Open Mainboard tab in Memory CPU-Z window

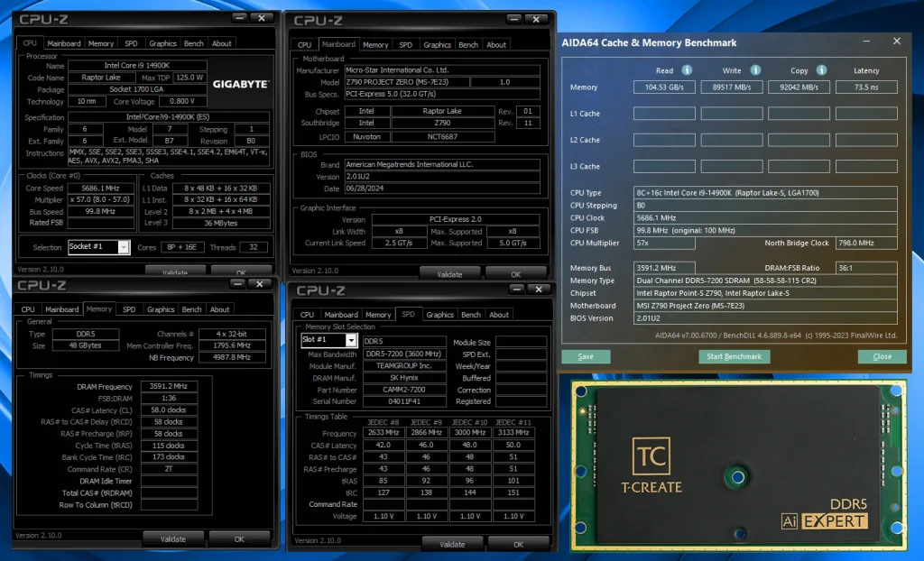click(x=62, y=309)
